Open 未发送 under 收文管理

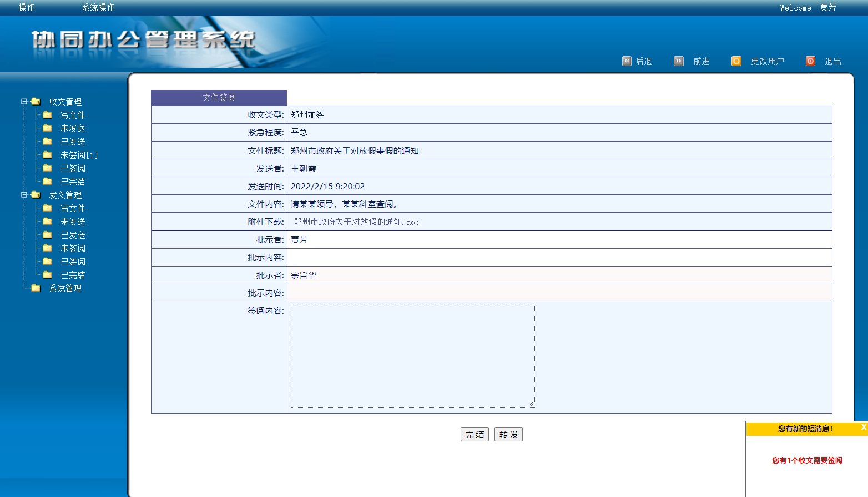(73, 128)
